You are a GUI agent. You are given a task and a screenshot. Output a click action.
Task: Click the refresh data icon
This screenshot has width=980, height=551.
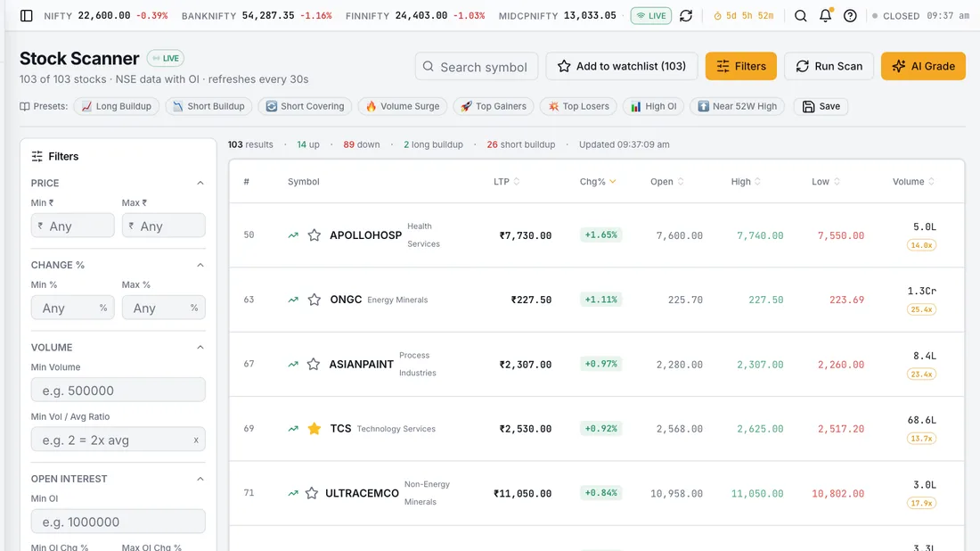pyautogui.click(x=686, y=16)
